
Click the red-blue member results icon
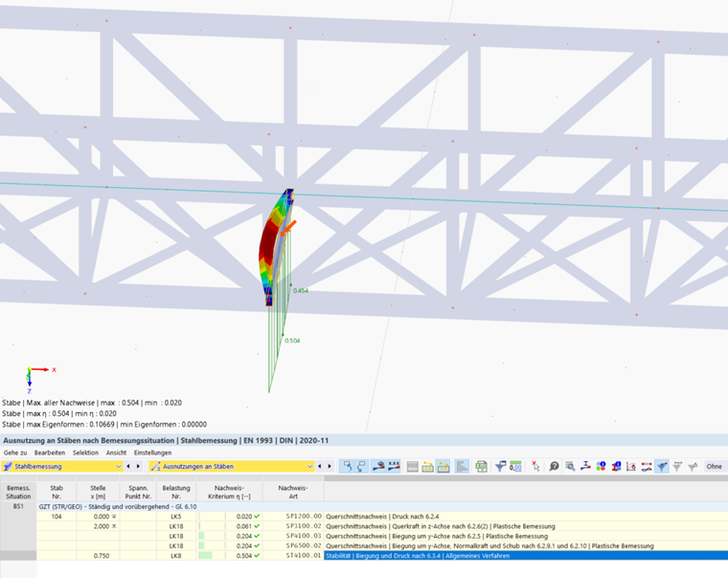coord(647,466)
